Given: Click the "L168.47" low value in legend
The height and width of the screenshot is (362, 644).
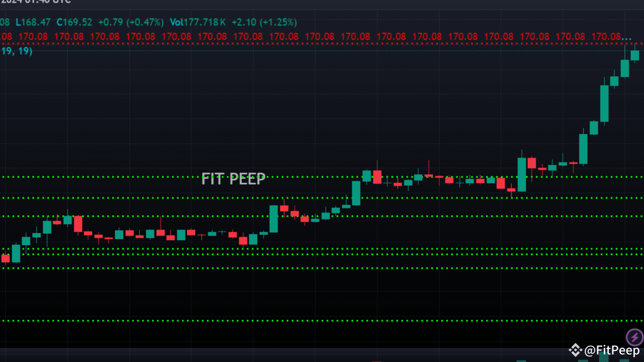Looking at the screenshot, I should point(32,22).
